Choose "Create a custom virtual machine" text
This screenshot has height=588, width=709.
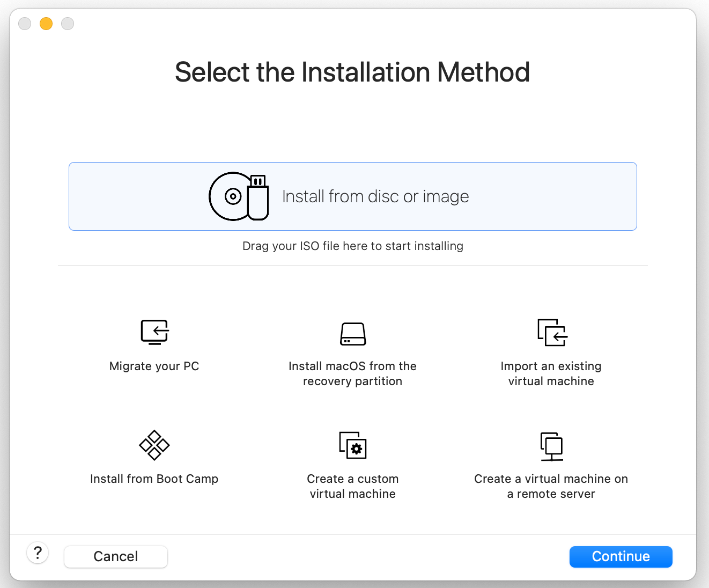click(353, 487)
